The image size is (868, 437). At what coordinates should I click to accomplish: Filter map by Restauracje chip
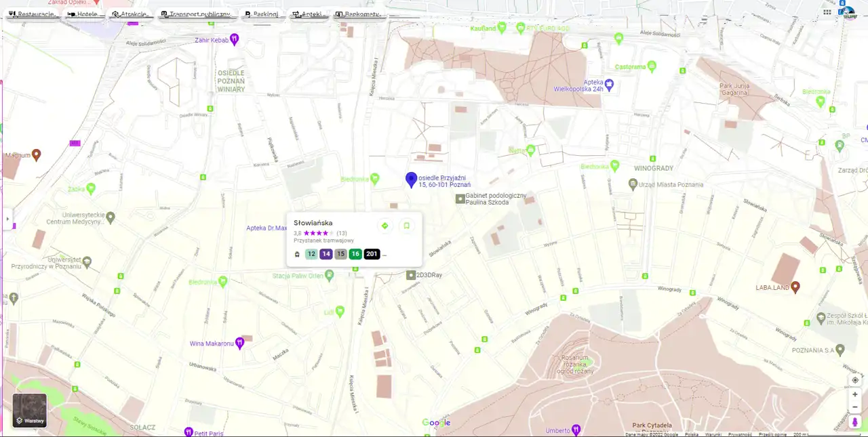(x=32, y=14)
